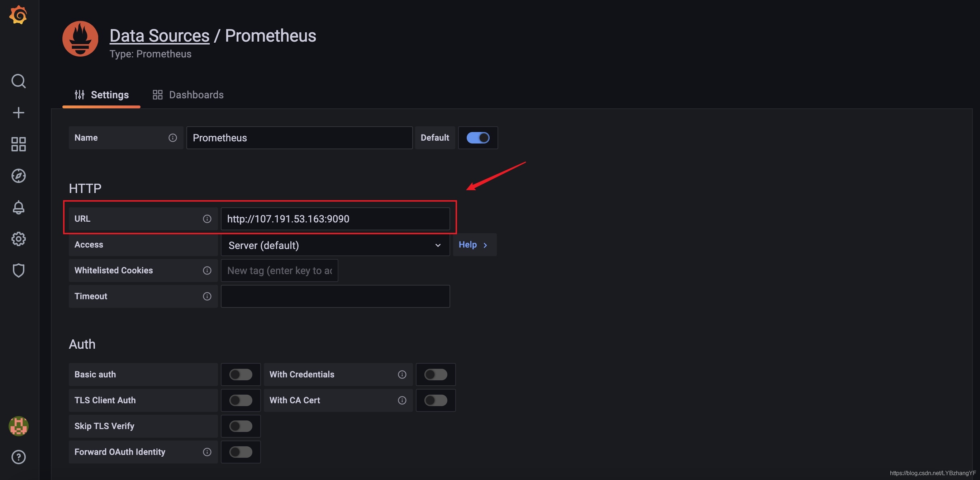Click the Auth section heading
The height and width of the screenshot is (480, 980).
click(x=82, y=344)
